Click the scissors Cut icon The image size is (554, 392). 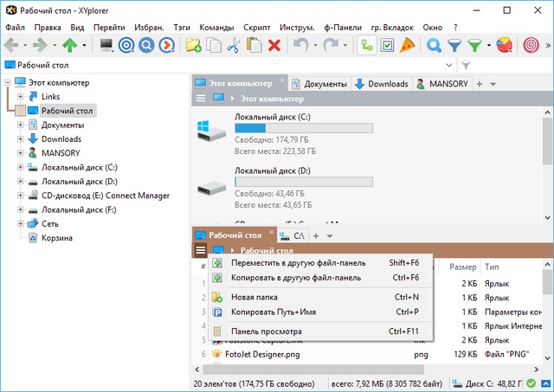click(235, 44)
